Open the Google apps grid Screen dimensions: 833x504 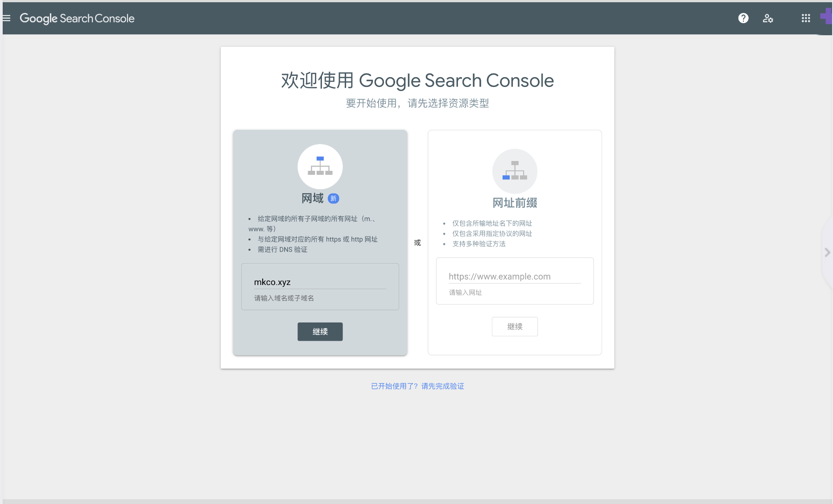pyautogui.click(x=806, y=18)
